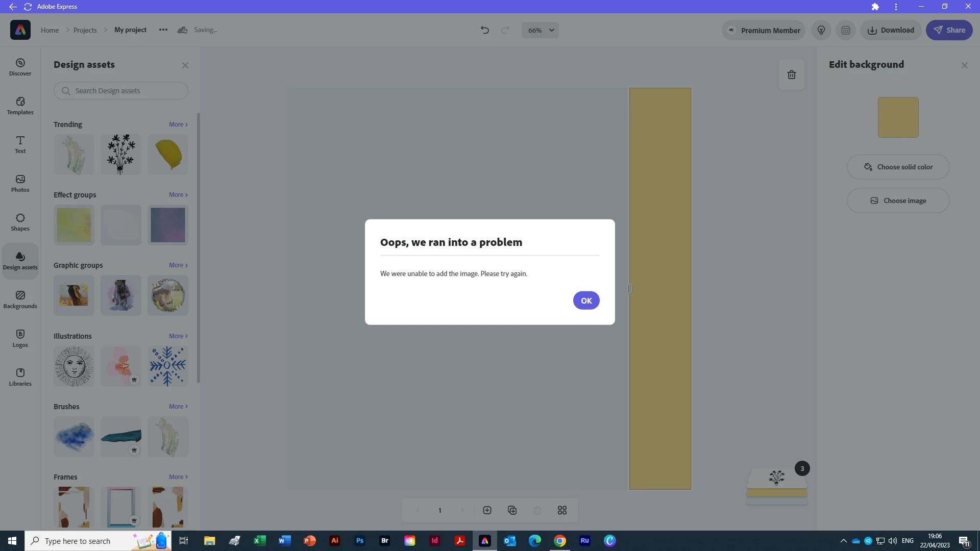Click the trash icon above canvas
Image resolution: width=980 pixels, height=551 pixels.
792,75
